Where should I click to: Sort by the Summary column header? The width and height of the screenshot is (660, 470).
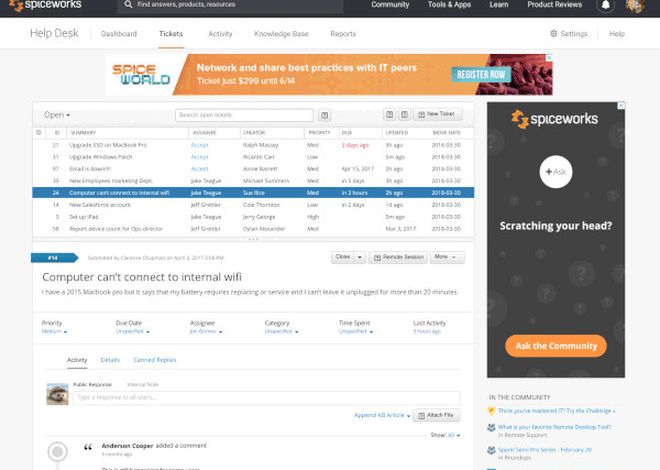click(83, 133)
